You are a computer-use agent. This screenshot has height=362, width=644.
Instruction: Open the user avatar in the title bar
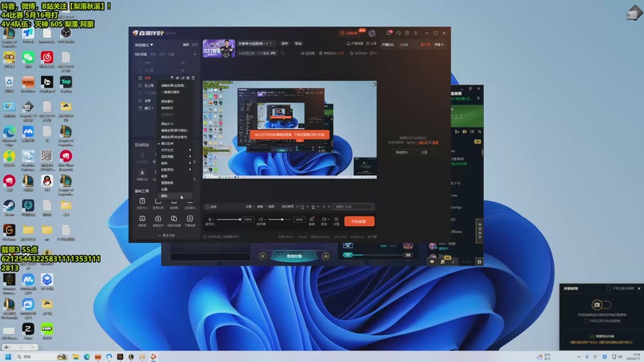coord(372,33)
